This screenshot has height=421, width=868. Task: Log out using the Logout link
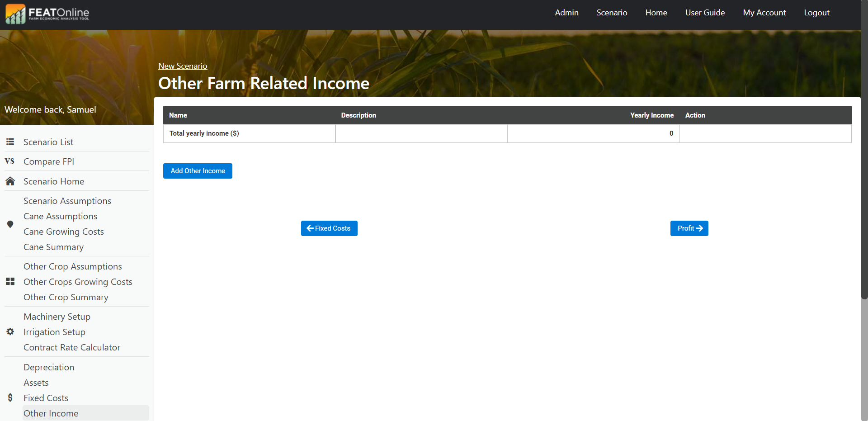(x=816, y=13)
